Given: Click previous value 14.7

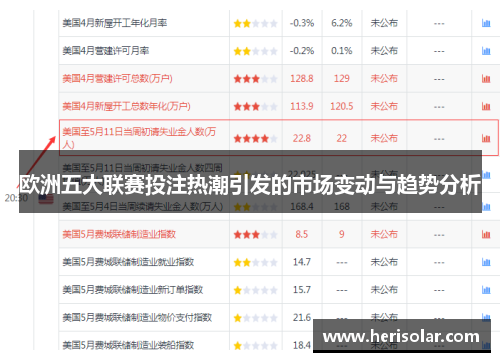Looking at the screenshot, I should coord(302,262).
